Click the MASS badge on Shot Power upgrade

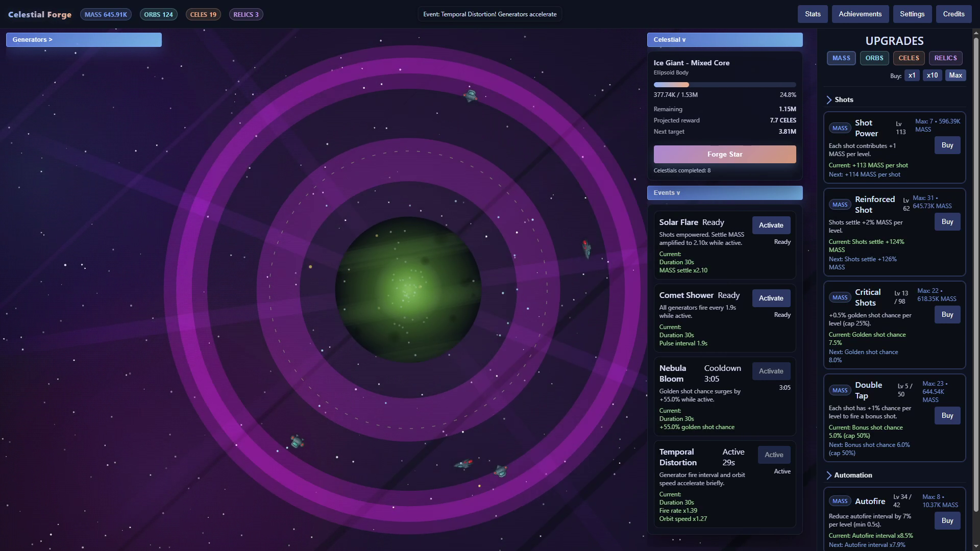(x=840, y=128)
